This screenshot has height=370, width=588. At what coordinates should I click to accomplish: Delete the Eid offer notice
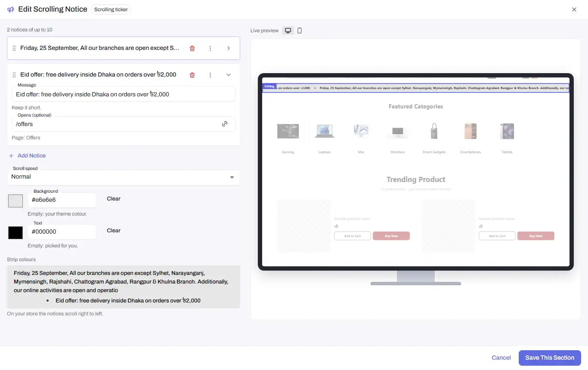pos(192,75)
